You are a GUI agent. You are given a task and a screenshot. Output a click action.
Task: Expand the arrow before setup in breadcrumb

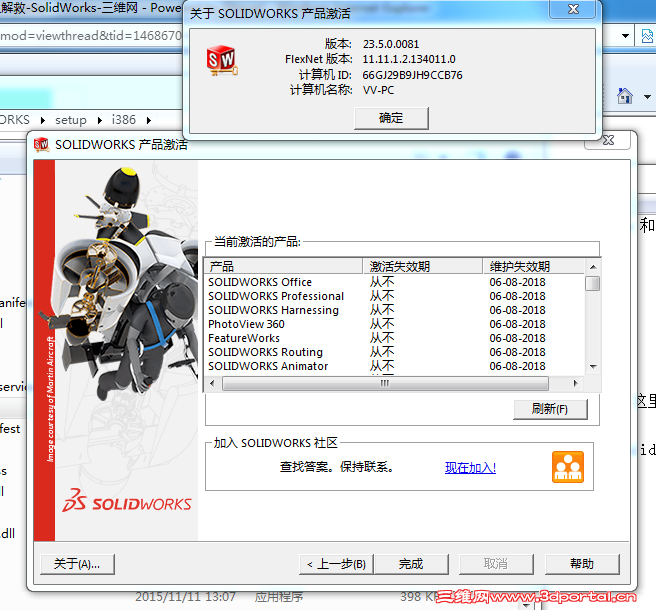click(x=43, y=120)
